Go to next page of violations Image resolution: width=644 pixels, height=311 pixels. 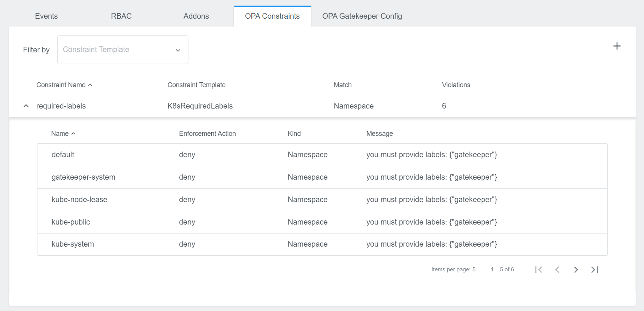point(576,269)
